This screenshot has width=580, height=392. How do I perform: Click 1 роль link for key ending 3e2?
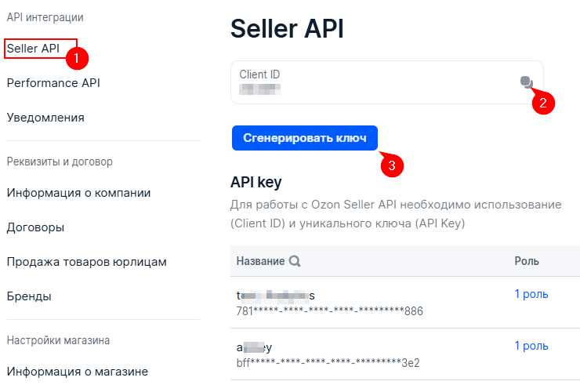tap(531, 346)
